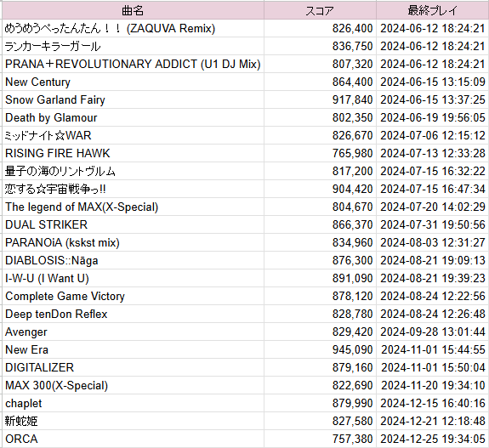
Task: Select the score cell 834,960
Action: coord(320,242)
